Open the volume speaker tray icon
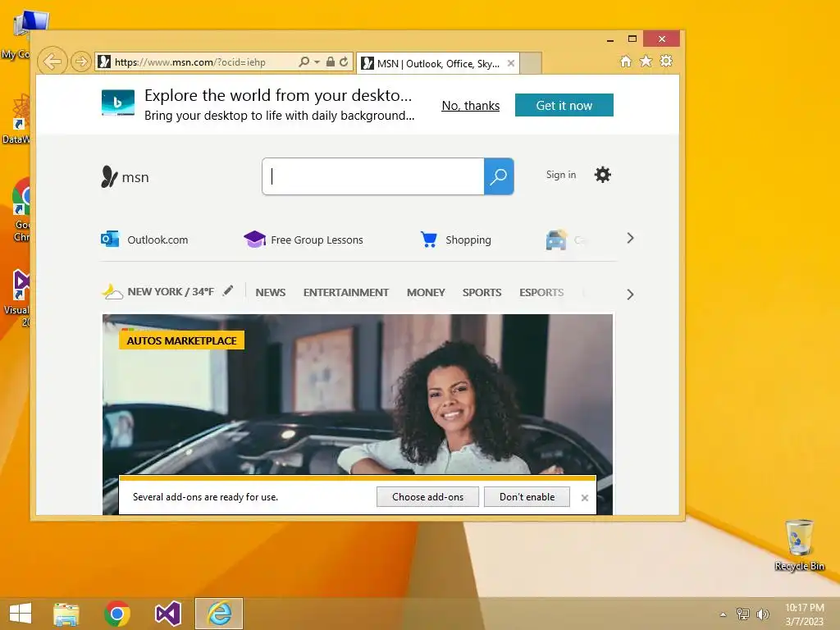Screen dimensions: 840x630 pyautogui.click(x=762, y=614)
